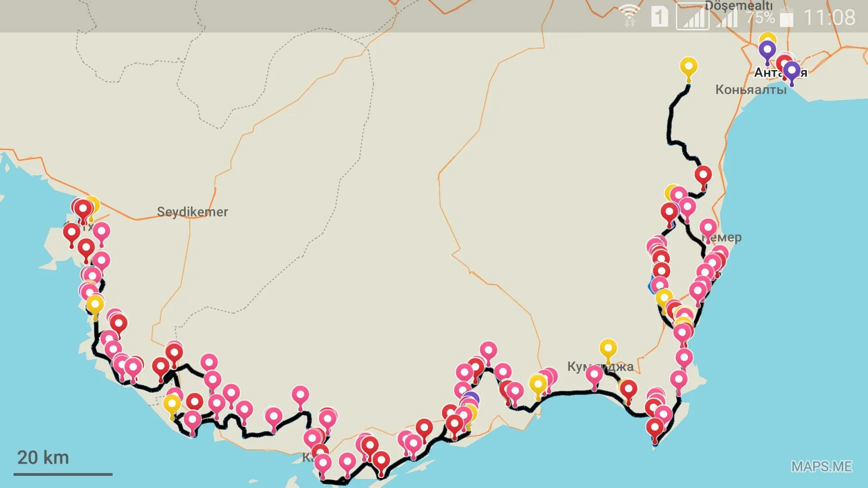
Task: Select the purple pin right of the Анталья label
Action: click(791, 71)
